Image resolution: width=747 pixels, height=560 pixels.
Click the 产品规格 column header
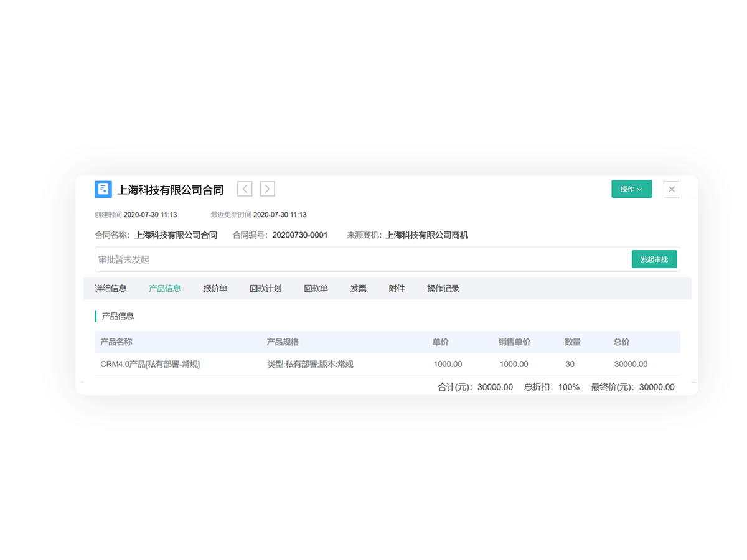pos(283,342)
